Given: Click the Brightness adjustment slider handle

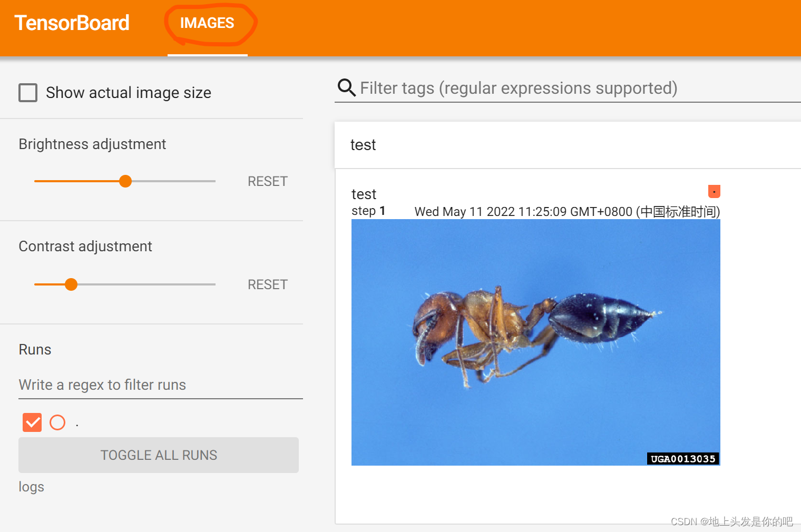Looking at the screenshot, I should (125, 181).
